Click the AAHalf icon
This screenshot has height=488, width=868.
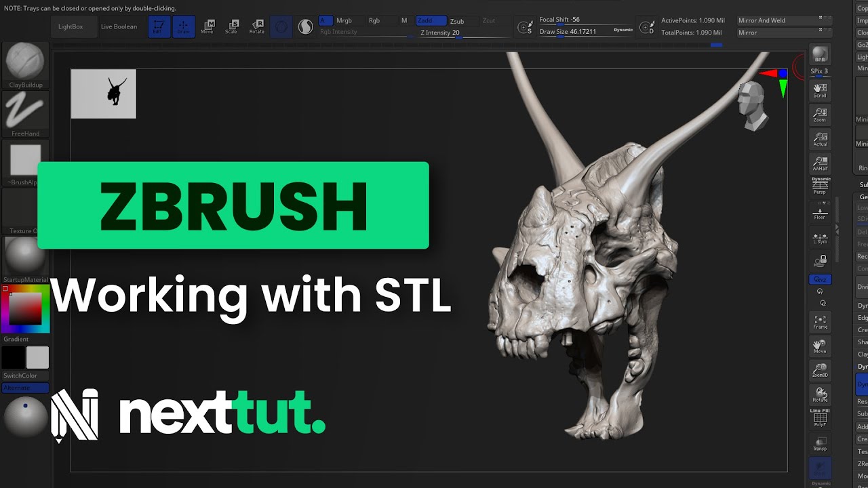coord(820,163)
